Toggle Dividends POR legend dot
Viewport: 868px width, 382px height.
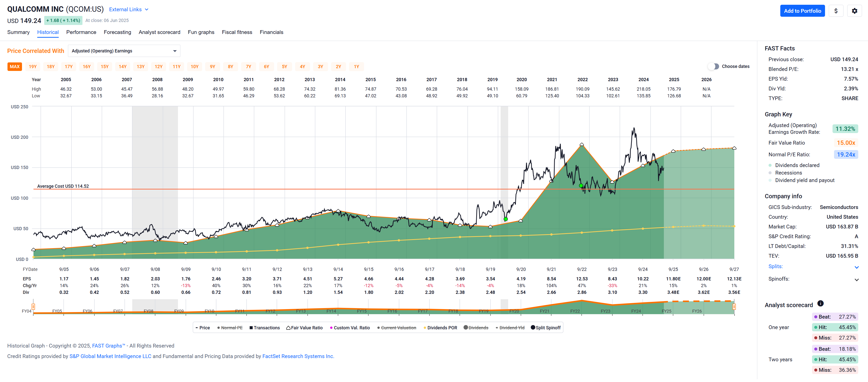tap(425, 328)
